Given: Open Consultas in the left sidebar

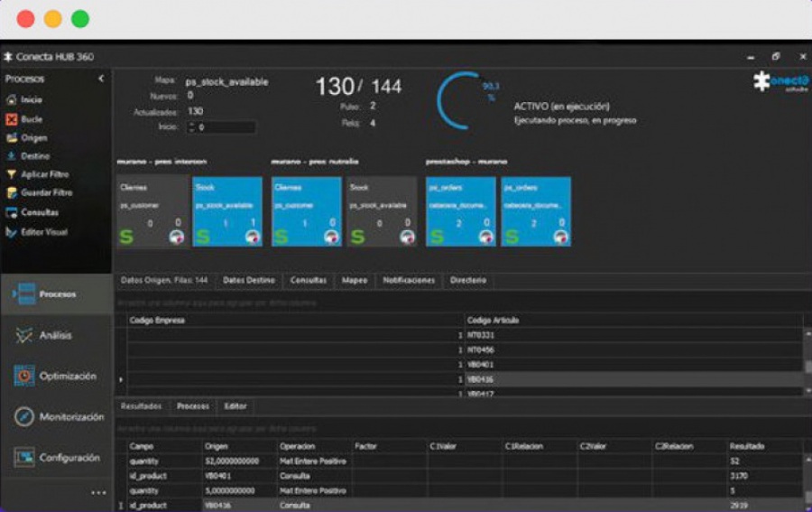Looking at the screenshot, I should [12, 212].
